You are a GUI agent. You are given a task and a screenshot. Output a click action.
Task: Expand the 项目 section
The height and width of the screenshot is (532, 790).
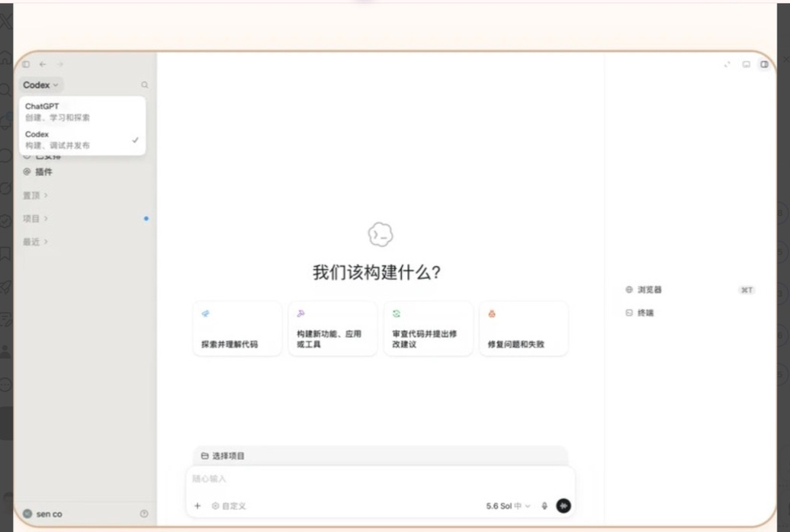tap(35, 219)
